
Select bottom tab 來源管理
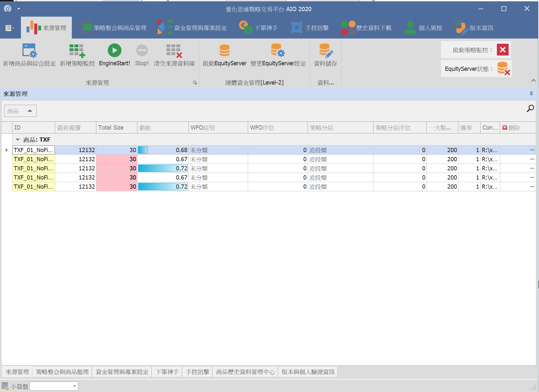[17, 372]
